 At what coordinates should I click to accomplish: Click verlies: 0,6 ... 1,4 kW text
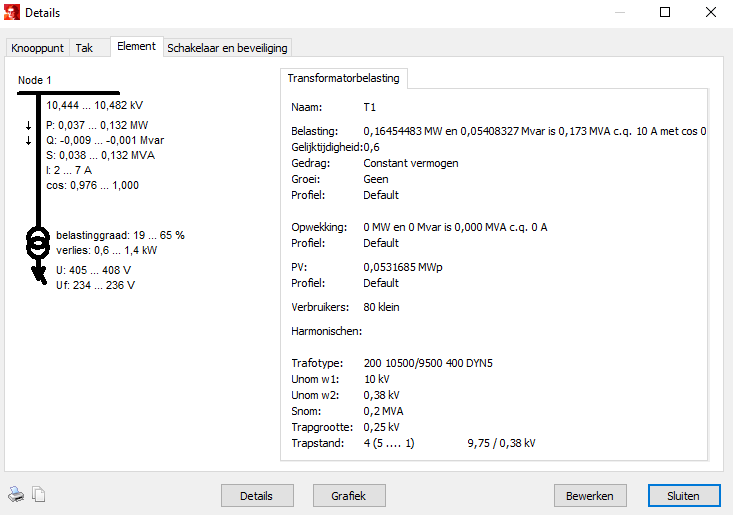pos(107,250)
